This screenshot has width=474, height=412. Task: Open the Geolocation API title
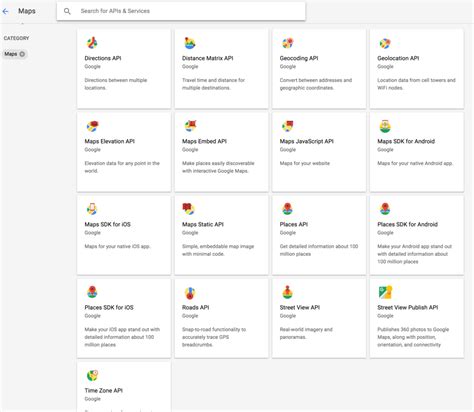(398, 58)
